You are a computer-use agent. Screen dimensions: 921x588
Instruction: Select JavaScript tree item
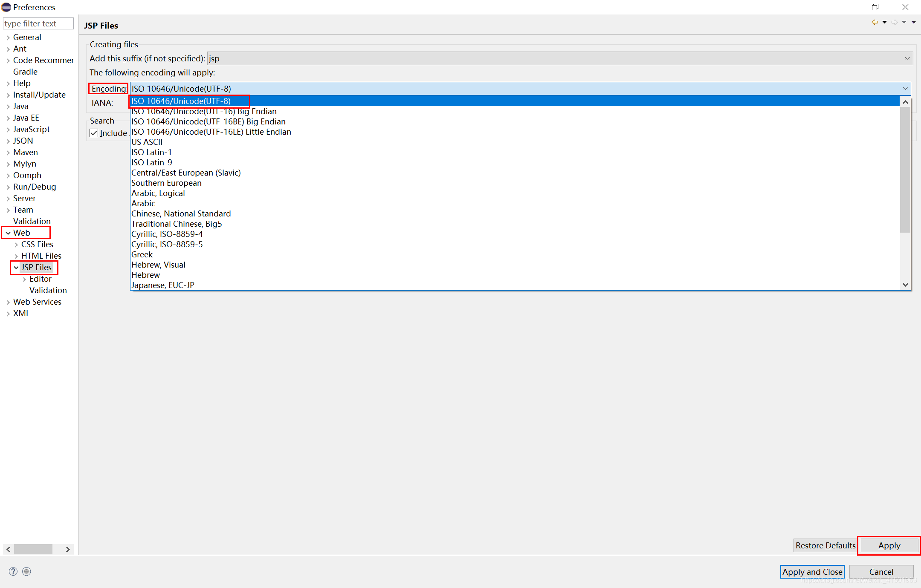pyautogui.click(x=32, y=130)
